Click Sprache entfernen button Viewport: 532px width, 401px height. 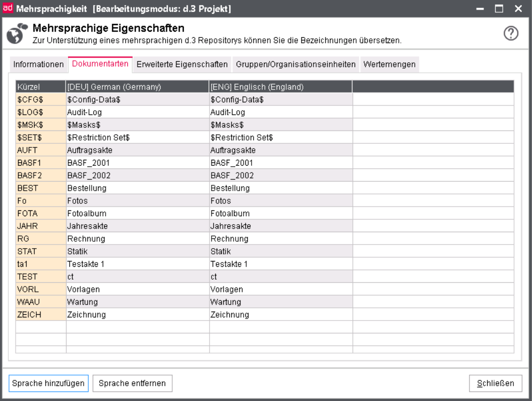(x=132, y=383)
